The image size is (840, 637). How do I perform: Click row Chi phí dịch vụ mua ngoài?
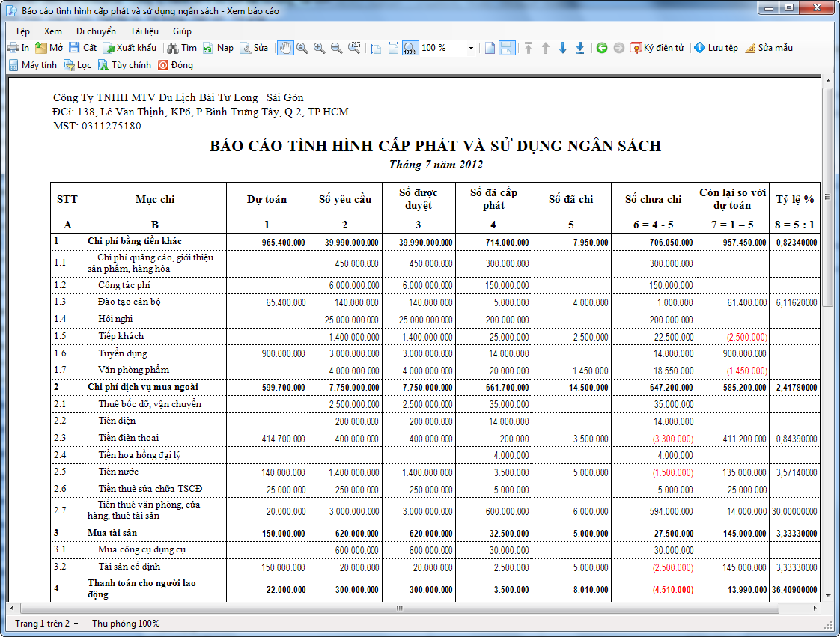[435, 387]
